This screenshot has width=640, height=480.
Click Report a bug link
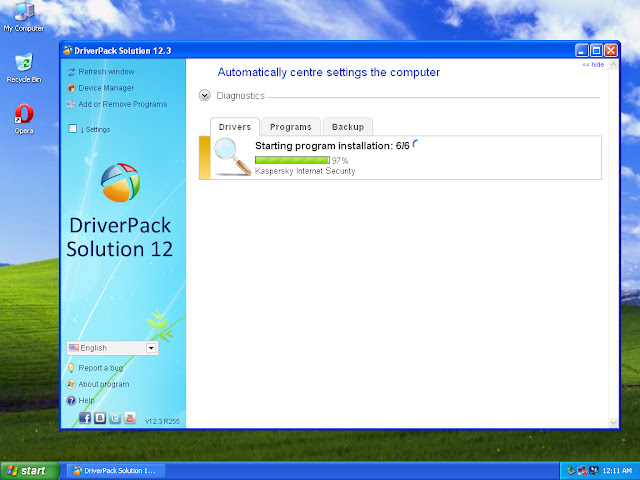pyautogui.click(x=100, y=368)
